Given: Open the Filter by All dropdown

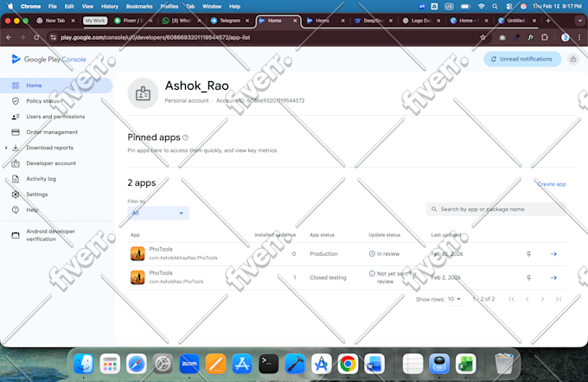Looking at the screenshot, I should pyautogui.click(x=158, y=213).
